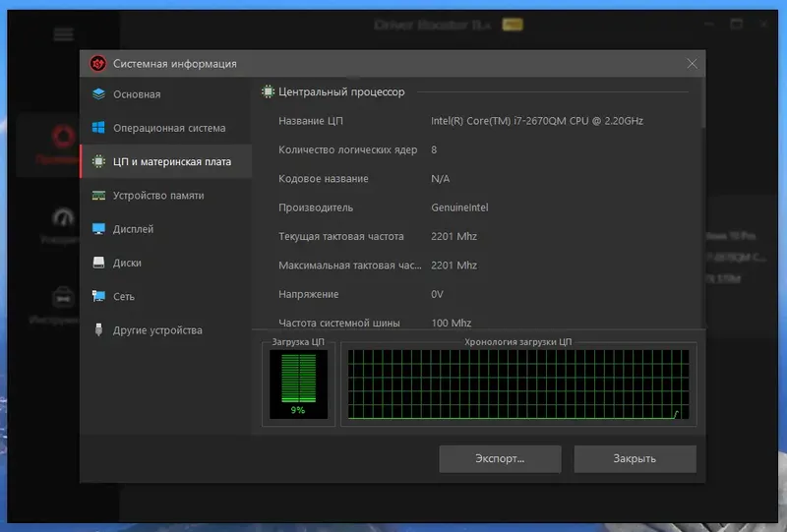Click the Загрузка ЦП 9% gauge
Image resolution: width=787 pixels, height=532 pixels.
click(x=299, y=384)
